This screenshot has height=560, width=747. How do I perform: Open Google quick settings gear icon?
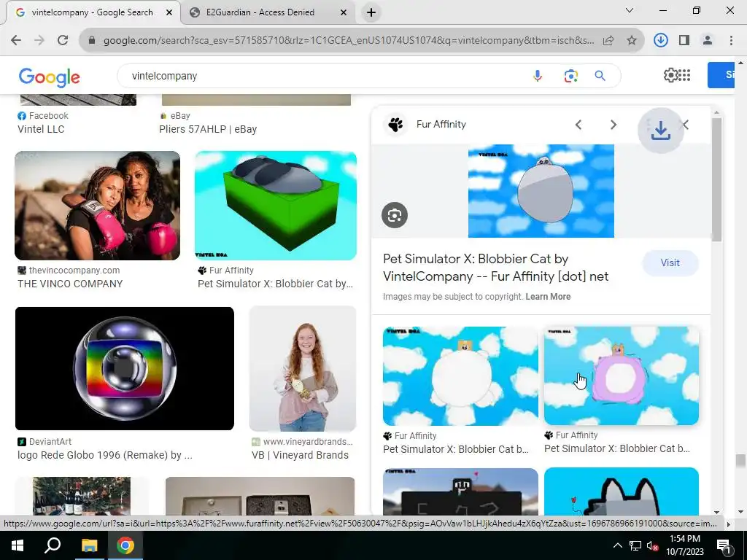click(670, 75)
